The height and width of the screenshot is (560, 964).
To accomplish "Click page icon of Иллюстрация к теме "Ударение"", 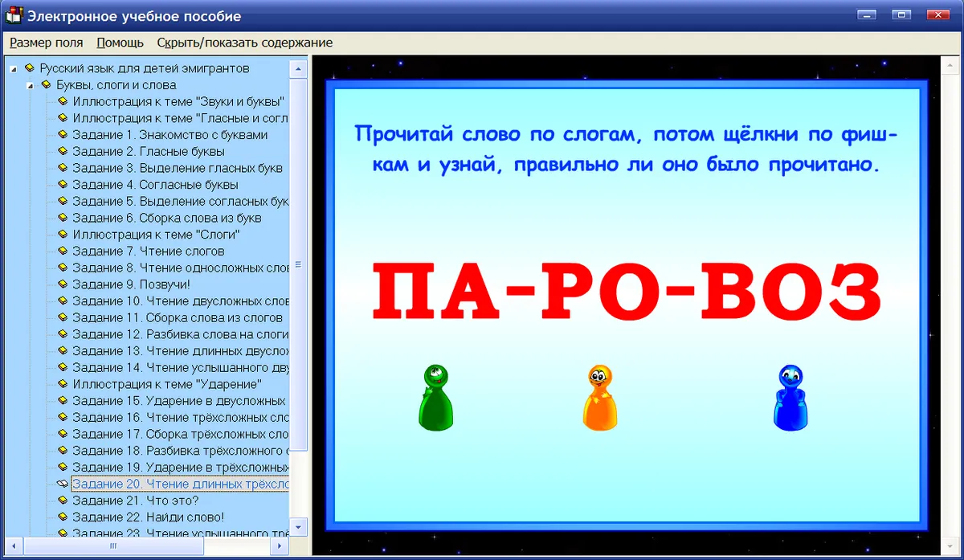I will (x=63, y=384).
